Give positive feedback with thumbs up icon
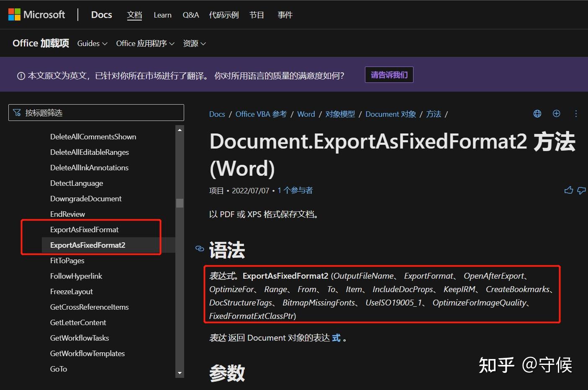Viewport: 588px width, 390px height. coord(568,190)
